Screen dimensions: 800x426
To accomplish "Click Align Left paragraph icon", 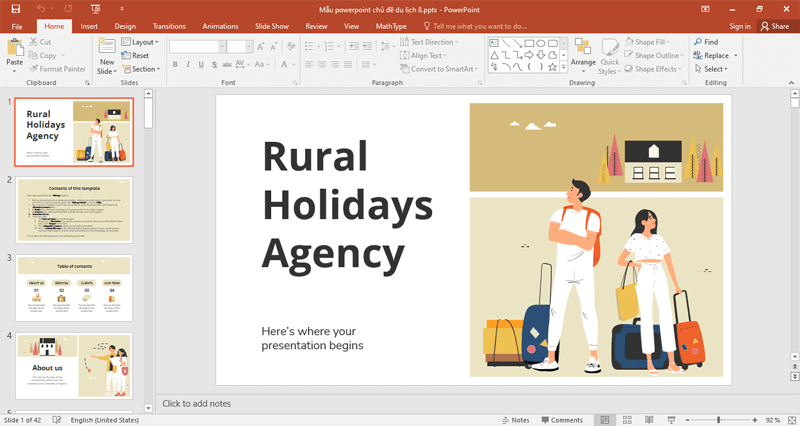I will click(309, 64).
